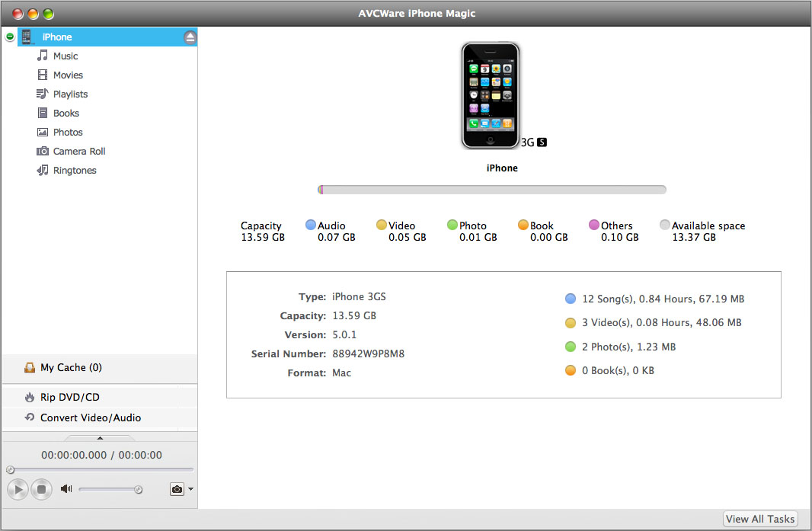Click the Capacity 13.59 GB legend text
Screen dimensions: 812x531
pyautogui.click(x=263, y=232)
